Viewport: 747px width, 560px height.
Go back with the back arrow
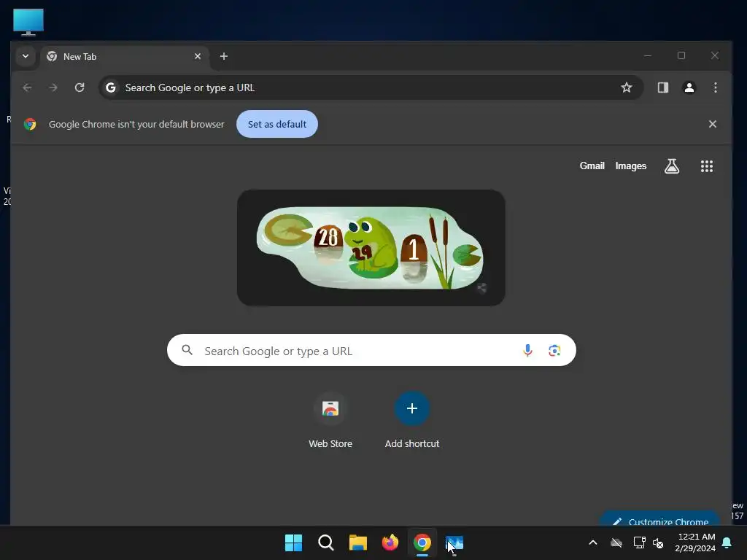pos(28,87)
